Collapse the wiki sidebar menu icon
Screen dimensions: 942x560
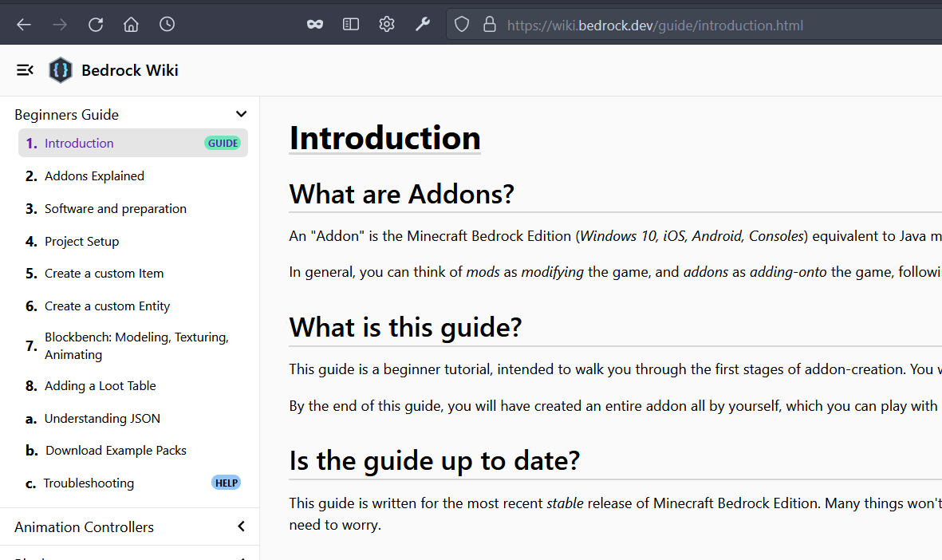(25, 70)
